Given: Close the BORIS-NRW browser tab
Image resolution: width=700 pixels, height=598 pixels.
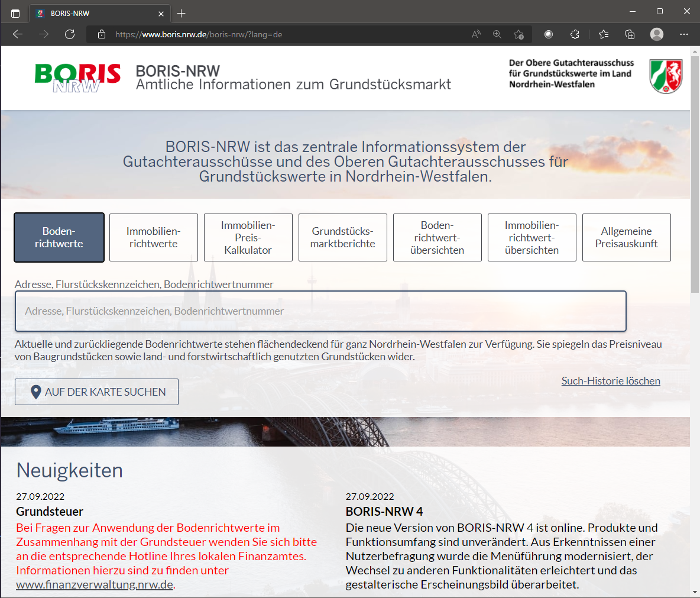Looking at the screenshot, I should [x=161, y=14].
